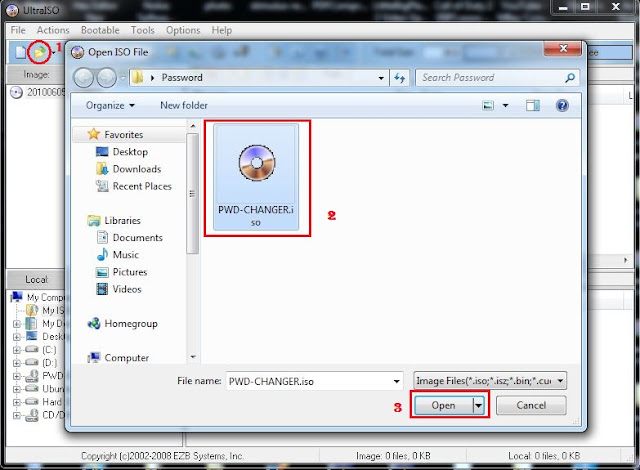Open the Tools menu in UltraISO

[142, 30]
